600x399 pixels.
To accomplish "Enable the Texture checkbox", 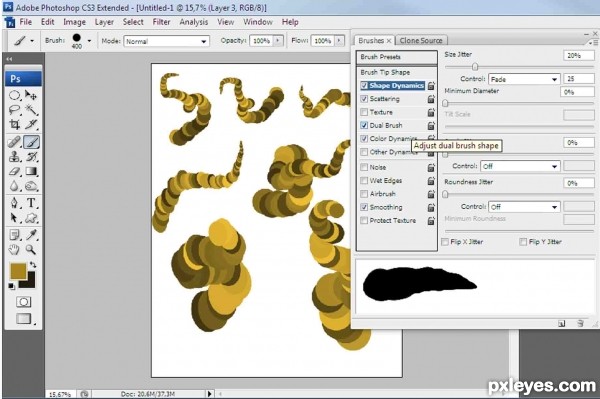I will point(364,112).
